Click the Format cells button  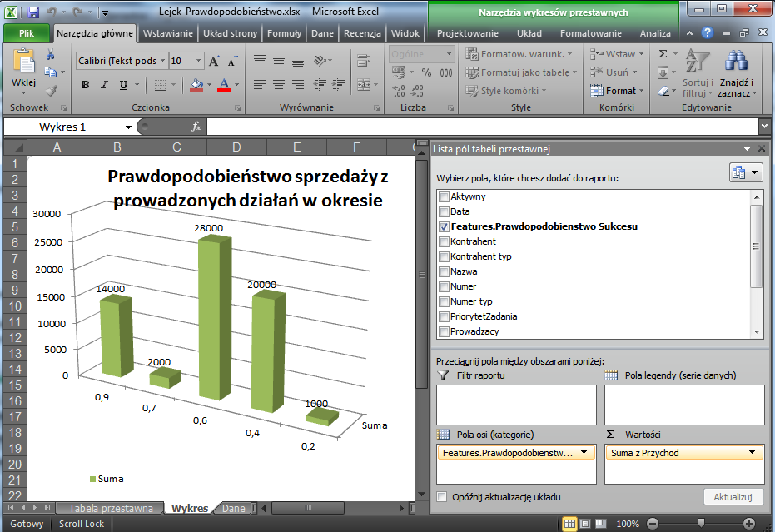coord(617,91)
